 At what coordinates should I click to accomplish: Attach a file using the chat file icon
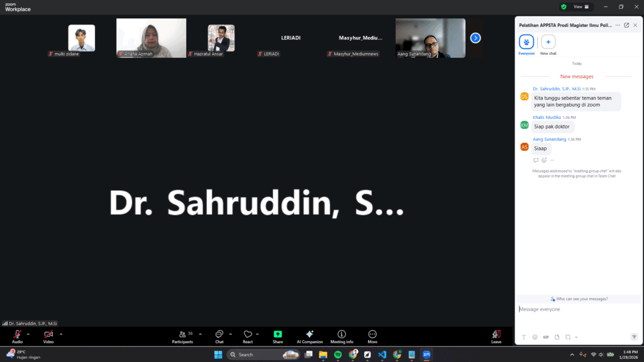557,337
